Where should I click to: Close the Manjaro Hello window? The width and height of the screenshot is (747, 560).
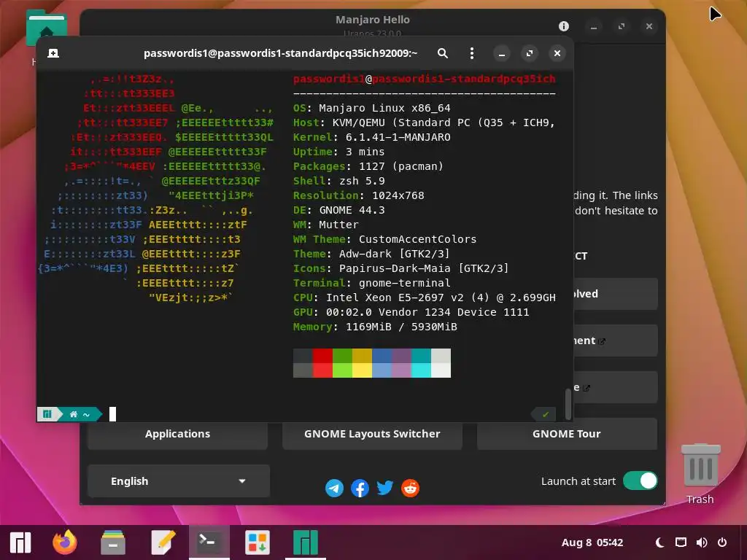coord(649,27)
